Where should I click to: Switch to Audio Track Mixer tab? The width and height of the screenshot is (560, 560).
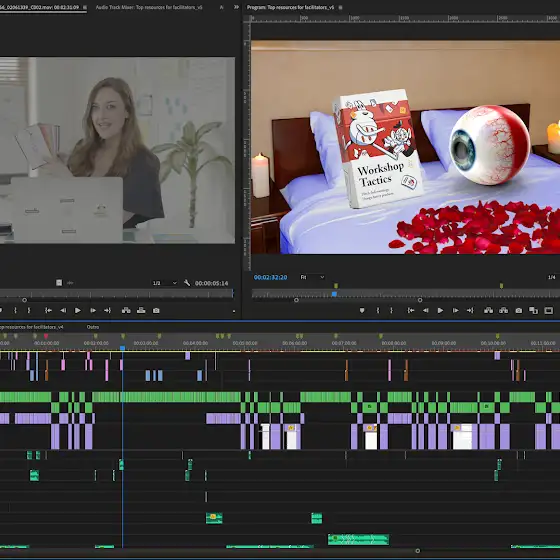(x=149, y=7)
